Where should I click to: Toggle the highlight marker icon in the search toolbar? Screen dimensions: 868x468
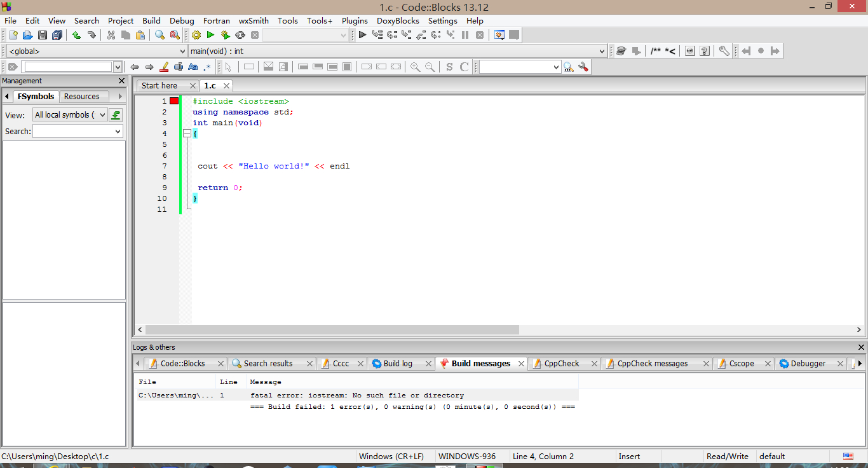tap(164, 67)
